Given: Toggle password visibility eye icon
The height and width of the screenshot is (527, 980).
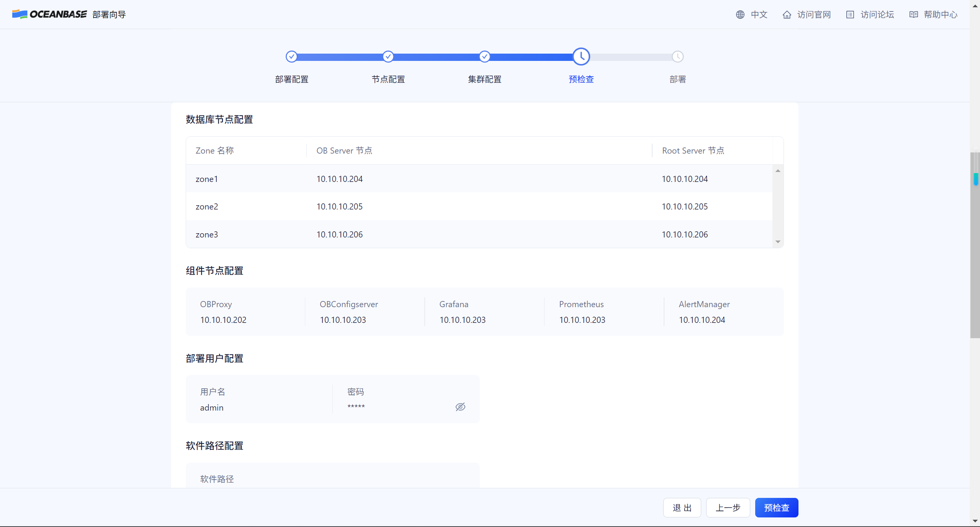Looking at the screenshot, I should 460,407.
